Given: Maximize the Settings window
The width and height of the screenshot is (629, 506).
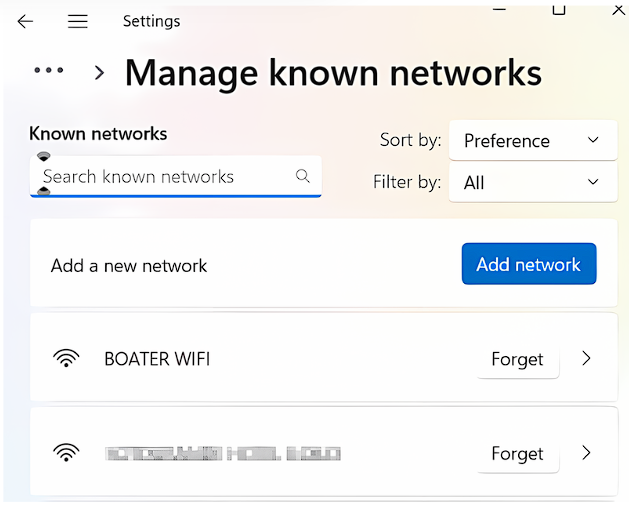Looking at the screenshot, I should [559, 9].
